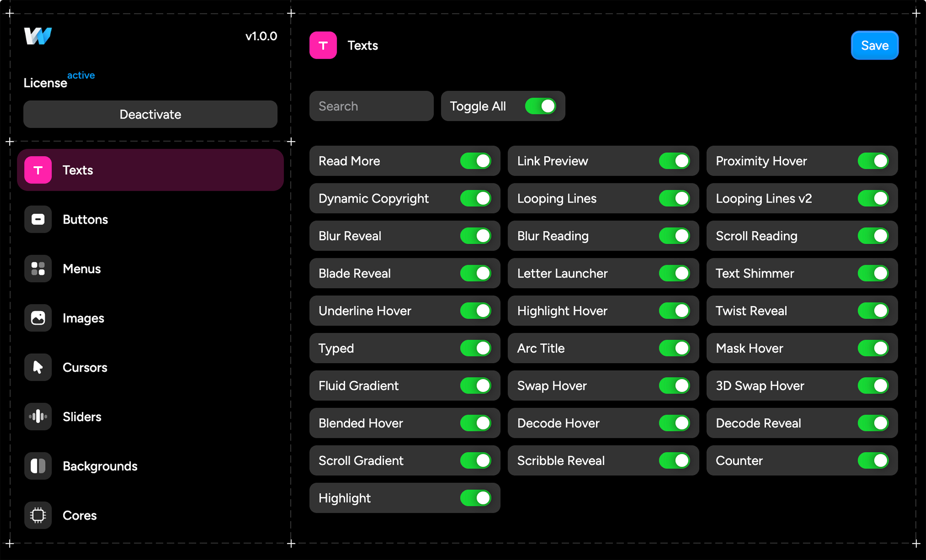
Task: Switch off Scribble Reveal toggle
Action: [674, 460]
